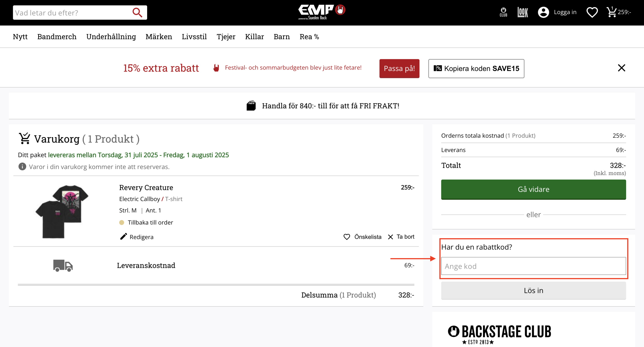Click the pencil Redigera icon
Screen dimensions: 644x347
point(123,237)
